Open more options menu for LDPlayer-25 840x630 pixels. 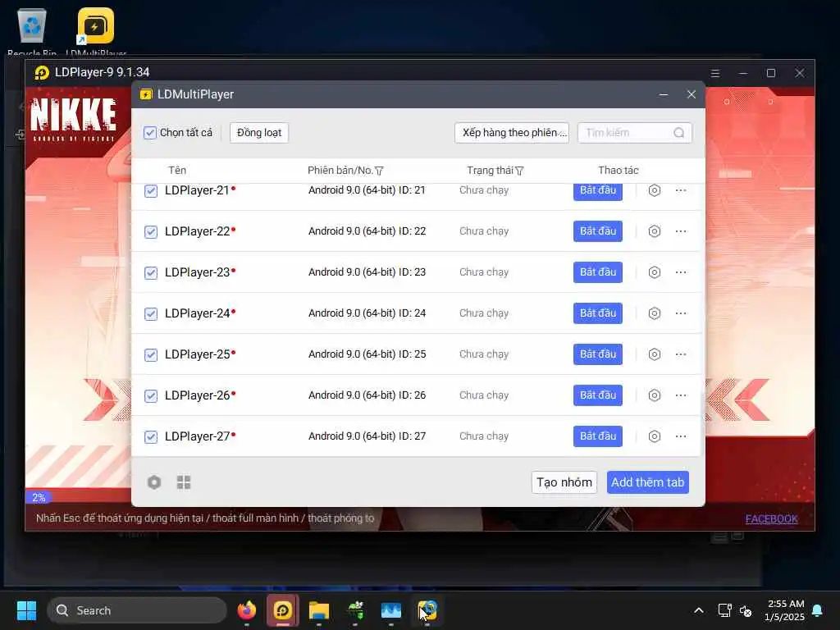tap(681, 354)
